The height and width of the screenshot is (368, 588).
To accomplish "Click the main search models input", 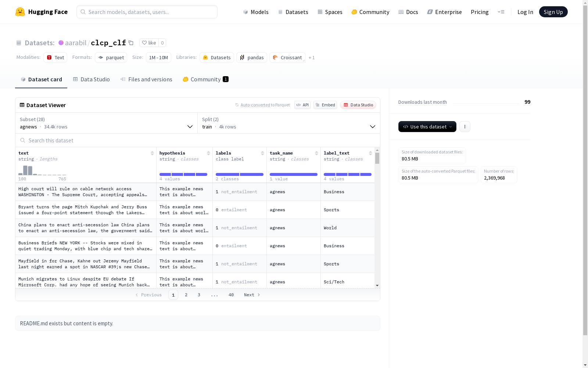I will coord(147,12).
